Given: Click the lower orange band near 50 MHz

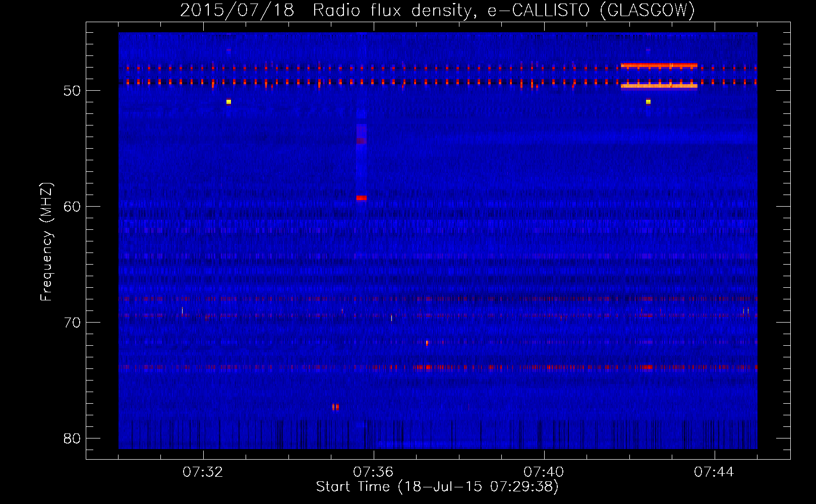Looking at the screenshot, I should tap(659, 86).
